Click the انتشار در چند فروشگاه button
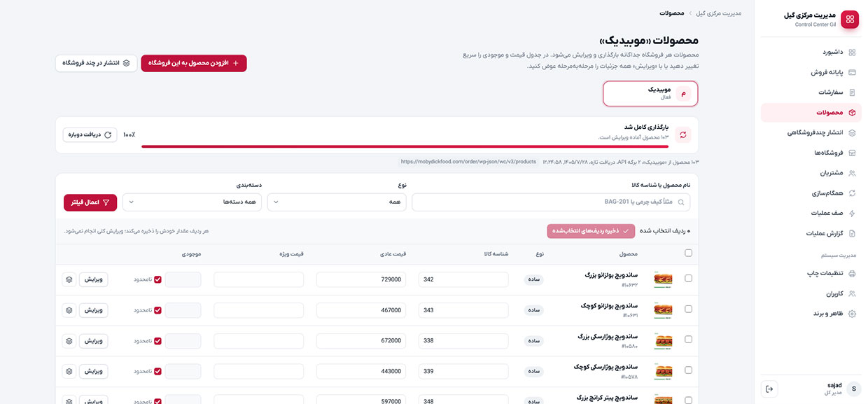 click(x=97, y=63)
